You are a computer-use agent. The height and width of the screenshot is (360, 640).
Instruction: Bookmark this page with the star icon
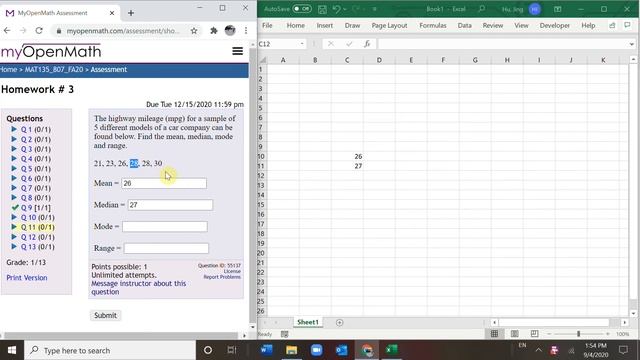click(194, 31)
